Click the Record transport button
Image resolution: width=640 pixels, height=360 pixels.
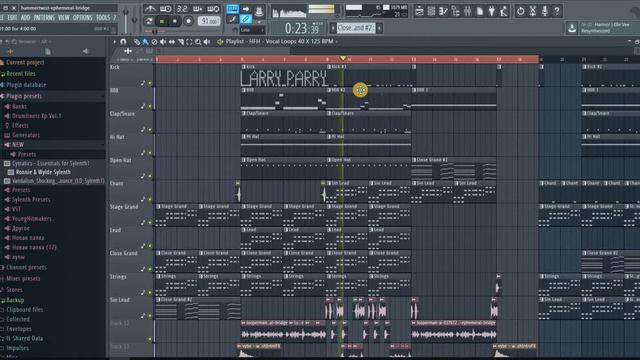[x=188, y=21]
